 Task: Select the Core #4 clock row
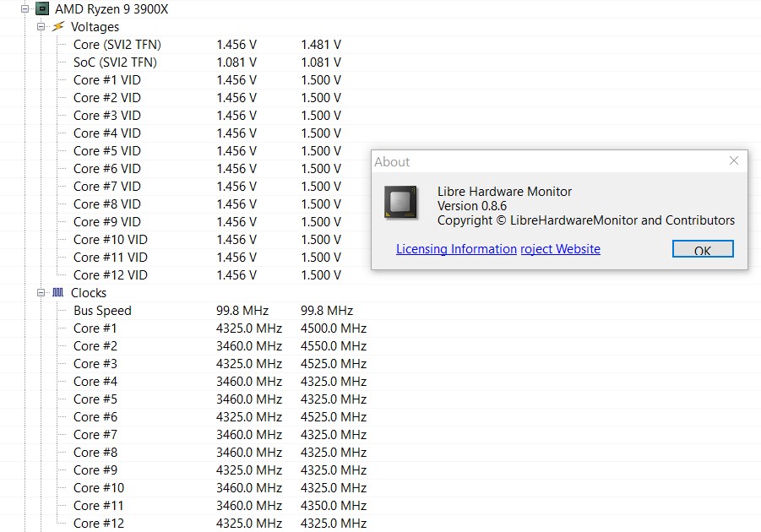[x=220, y=382]
